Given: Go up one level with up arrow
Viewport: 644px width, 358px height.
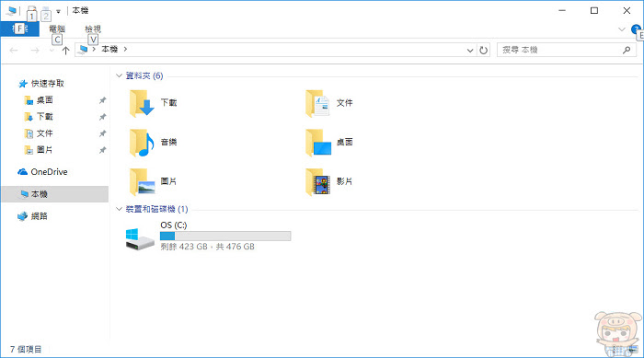Looking at the screenshot, I should (65, 50).
